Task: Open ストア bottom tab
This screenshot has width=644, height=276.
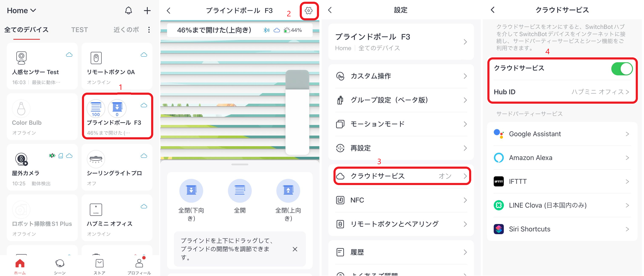Action: (x=99, y=267)
